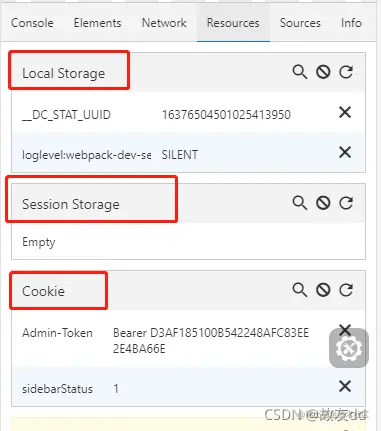
Task: Clear all Local Storage entries
Action: (x=323, y=72)
